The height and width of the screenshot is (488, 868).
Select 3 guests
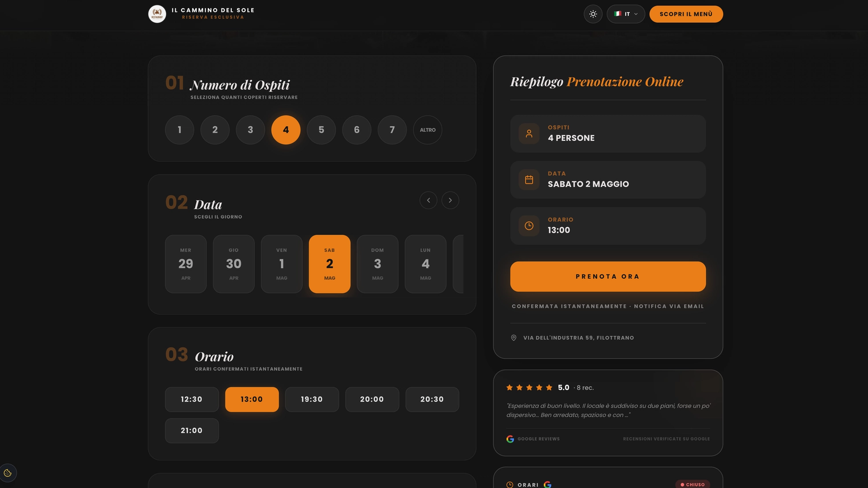pos(250,130)
